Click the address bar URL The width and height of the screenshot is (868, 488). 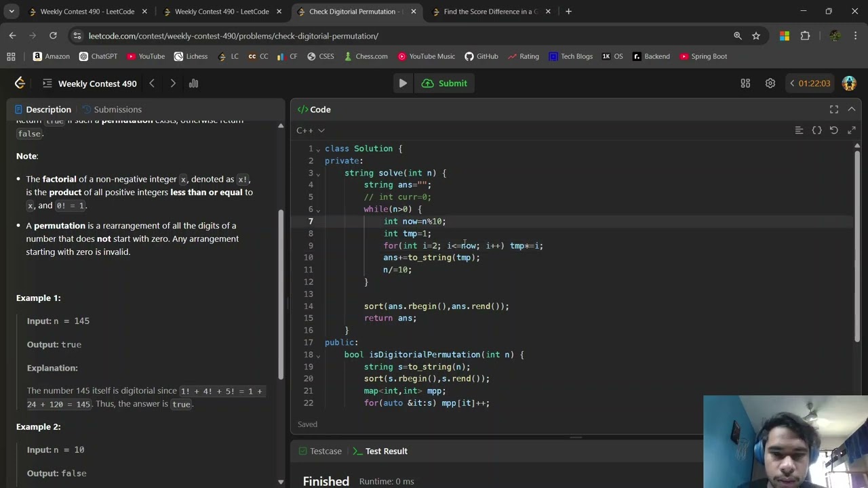coord(233,36)
